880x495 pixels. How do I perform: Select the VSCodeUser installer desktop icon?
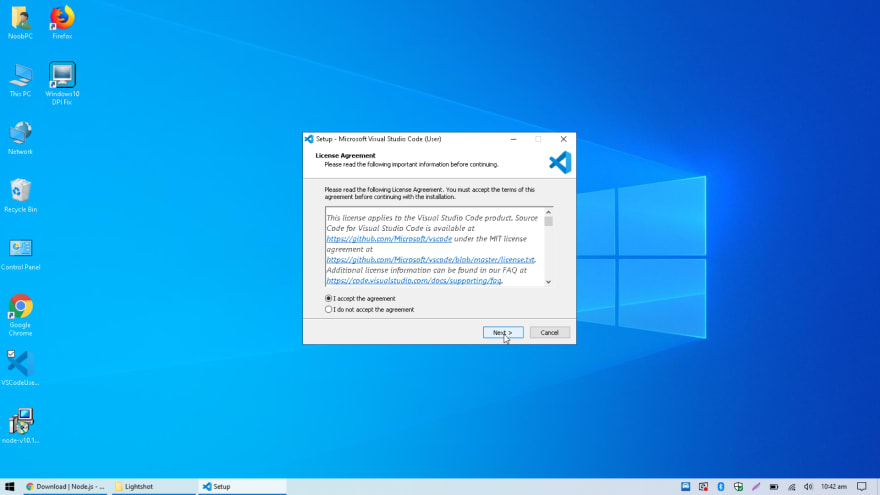point(20,369)
